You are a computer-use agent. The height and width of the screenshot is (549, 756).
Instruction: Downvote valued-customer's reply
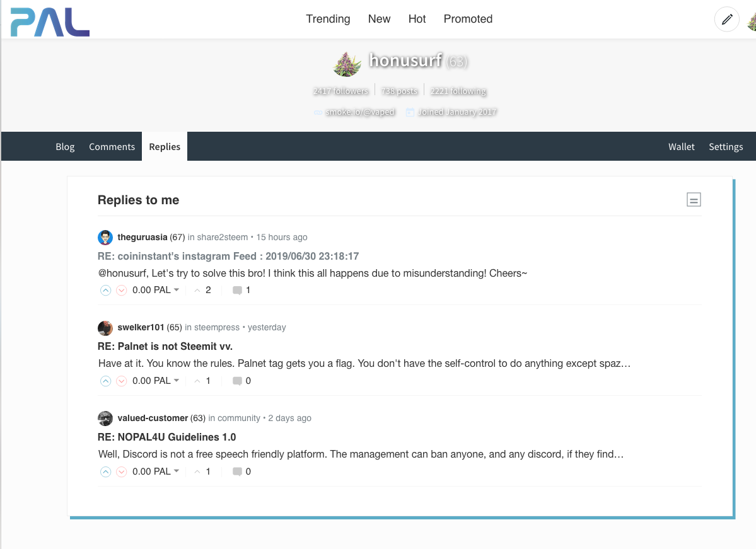pyautogui.click(x=122, y=471)
